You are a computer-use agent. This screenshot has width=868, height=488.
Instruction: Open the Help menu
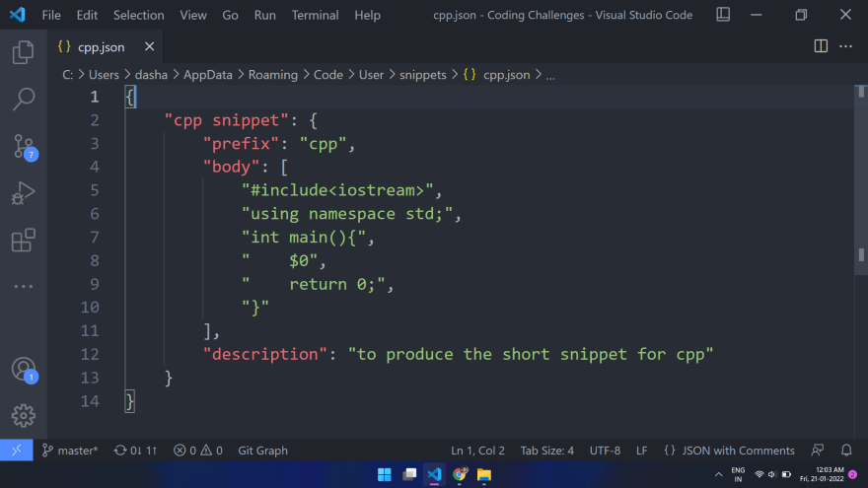coord(368,15)
